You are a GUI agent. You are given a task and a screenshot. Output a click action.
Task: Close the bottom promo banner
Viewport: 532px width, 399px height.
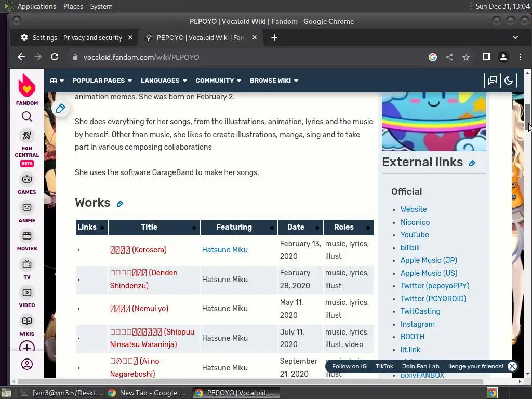[512, 366]
